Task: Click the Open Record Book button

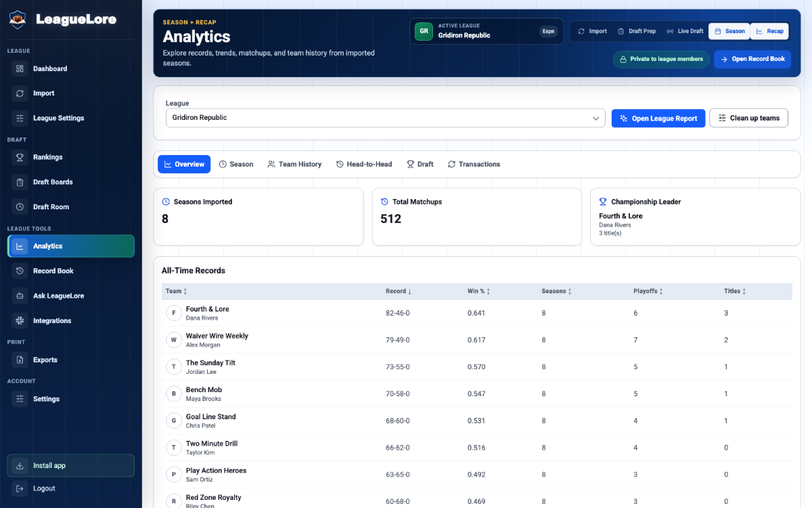Action: pos(752,59)
